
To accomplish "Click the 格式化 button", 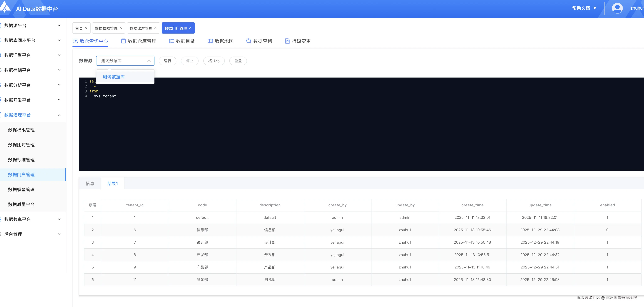I will (214, 61).
